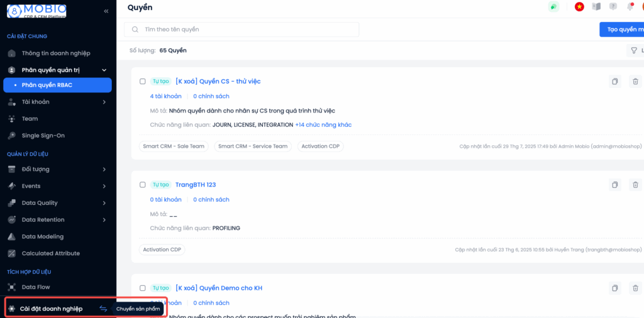Click the switch product arrows icon

tap(103, 309)
